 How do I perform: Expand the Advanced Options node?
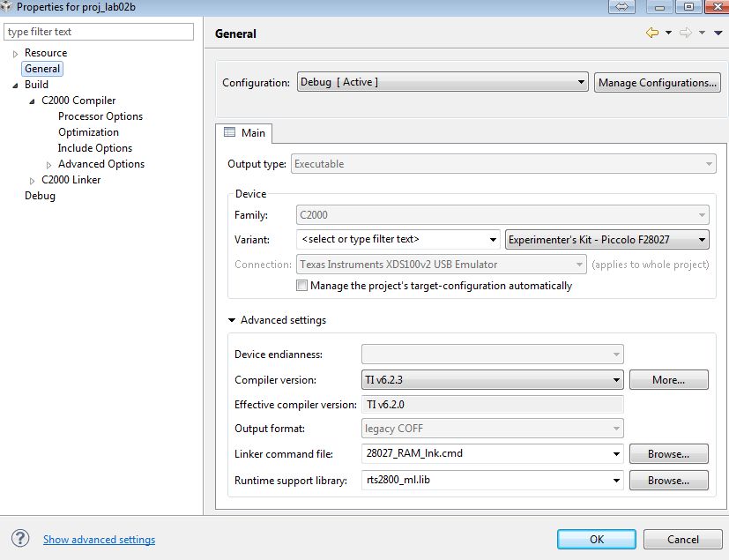tap(50, 163)
